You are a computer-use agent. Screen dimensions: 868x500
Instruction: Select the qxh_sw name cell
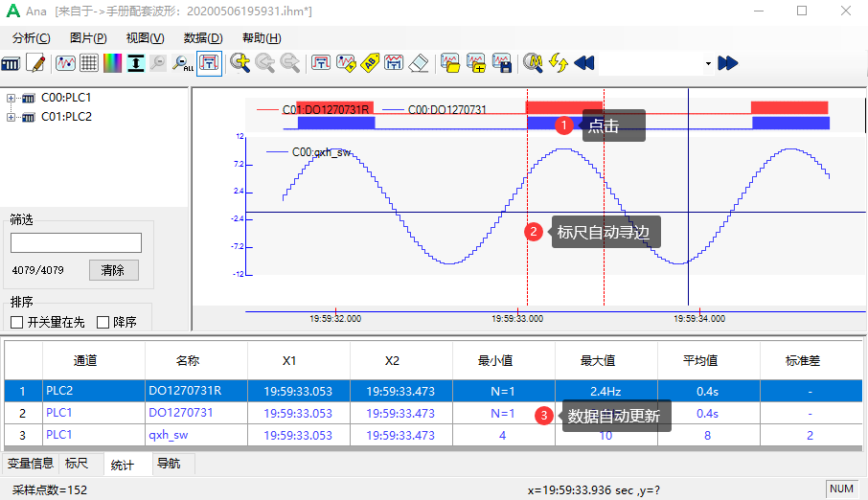click(x=196, y=435)
